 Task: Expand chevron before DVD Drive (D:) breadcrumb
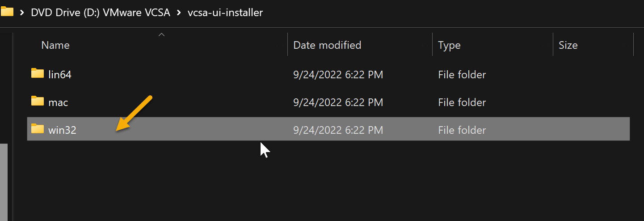click(22, 13)
